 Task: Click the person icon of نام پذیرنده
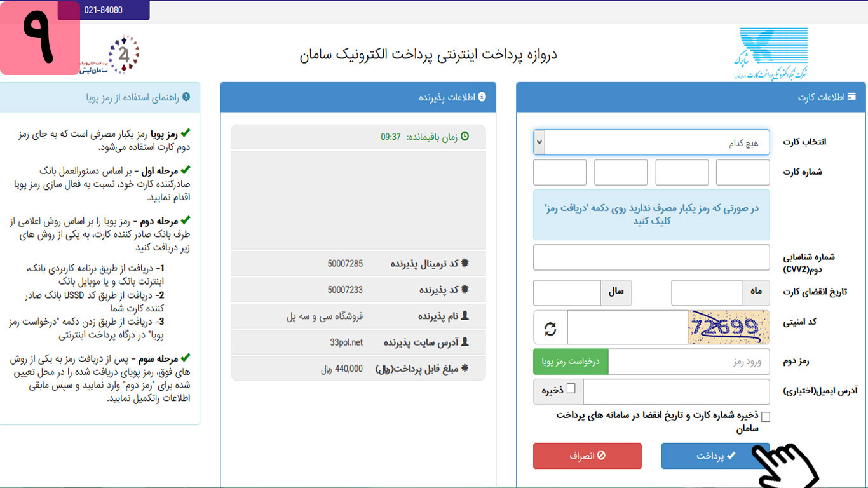coord(465,315)
